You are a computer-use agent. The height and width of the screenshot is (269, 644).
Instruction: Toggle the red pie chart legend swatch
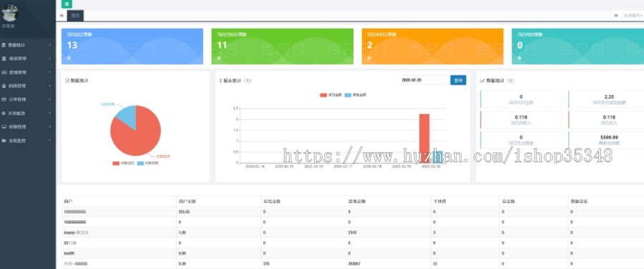pyautogui.click(x=116, y=163)
